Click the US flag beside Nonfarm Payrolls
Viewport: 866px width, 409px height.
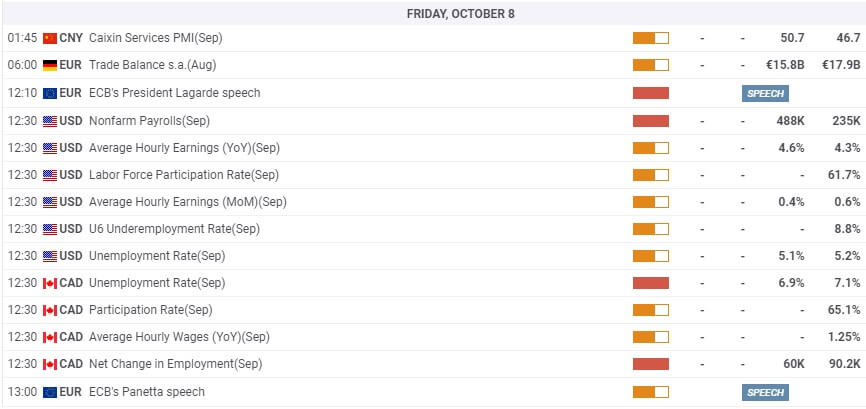tap(50, 121)
